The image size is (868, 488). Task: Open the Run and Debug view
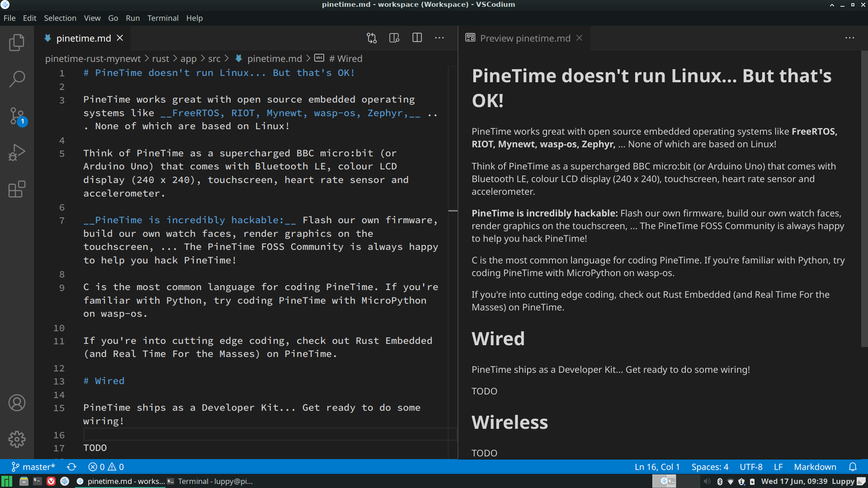click(17, 152)
